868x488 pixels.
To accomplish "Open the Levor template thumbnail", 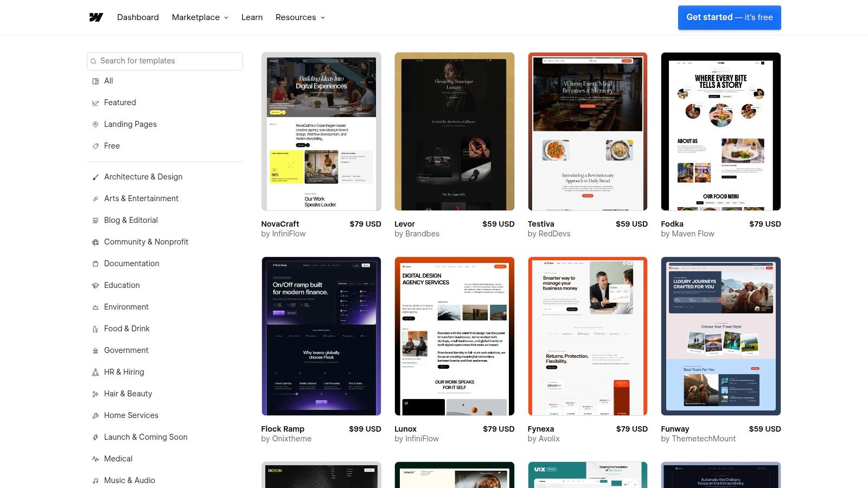I will (455, 131).
